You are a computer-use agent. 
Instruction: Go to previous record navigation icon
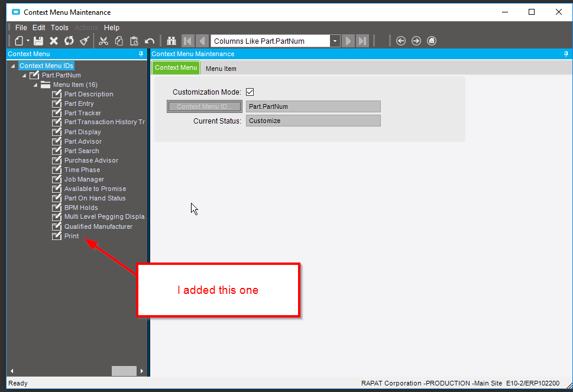click(202, 41)
